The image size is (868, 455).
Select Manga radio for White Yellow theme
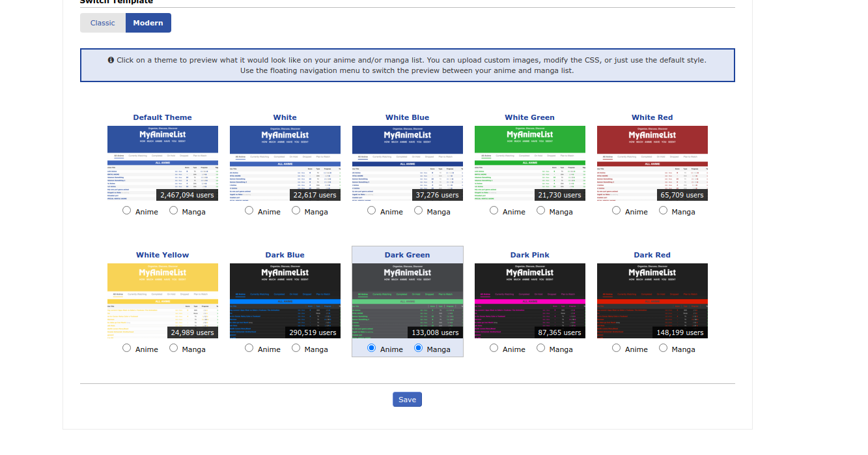(x=173, y=348)
